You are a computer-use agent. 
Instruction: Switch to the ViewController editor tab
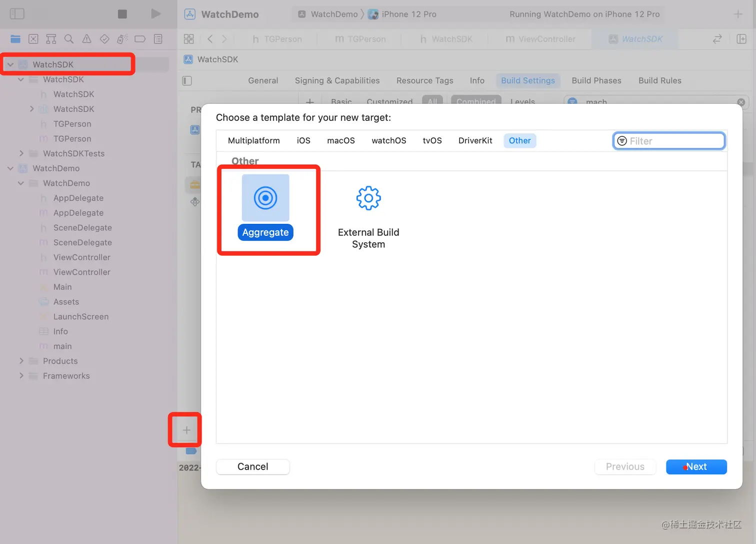pyautogui.click(x=540, y=39)
